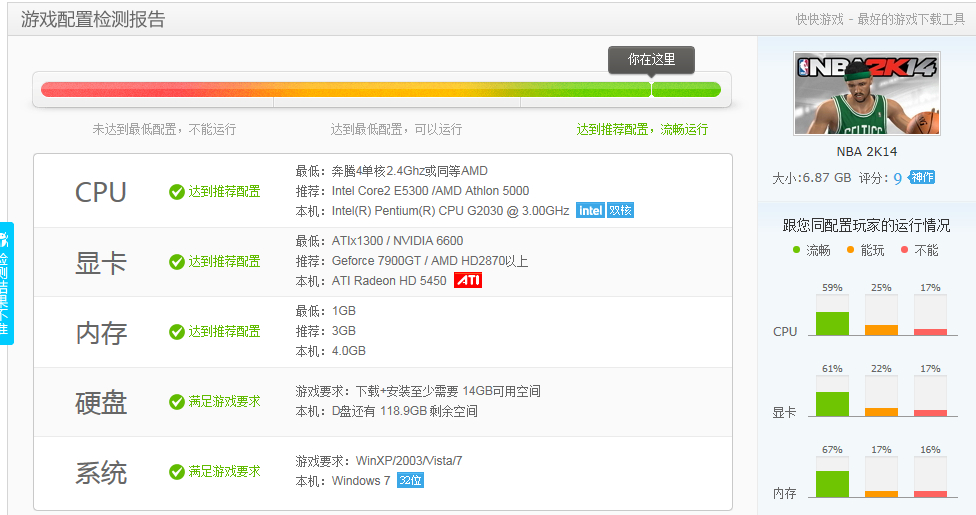The width and height of the screenshot is (976, 515).
Task: Click the orange 能玩 legend dot
Action: (x=850, y=250)
